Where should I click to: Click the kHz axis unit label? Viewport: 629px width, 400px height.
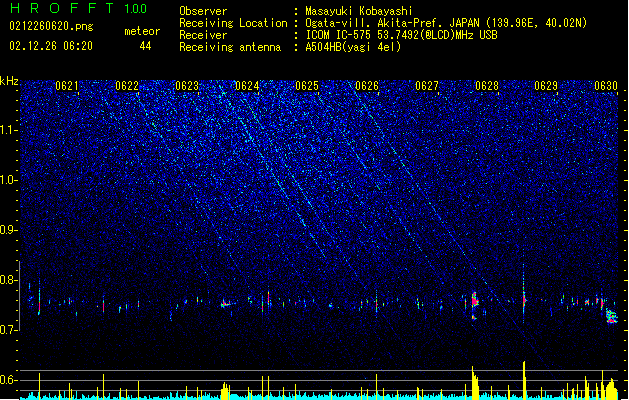click(x=9, y=81)
